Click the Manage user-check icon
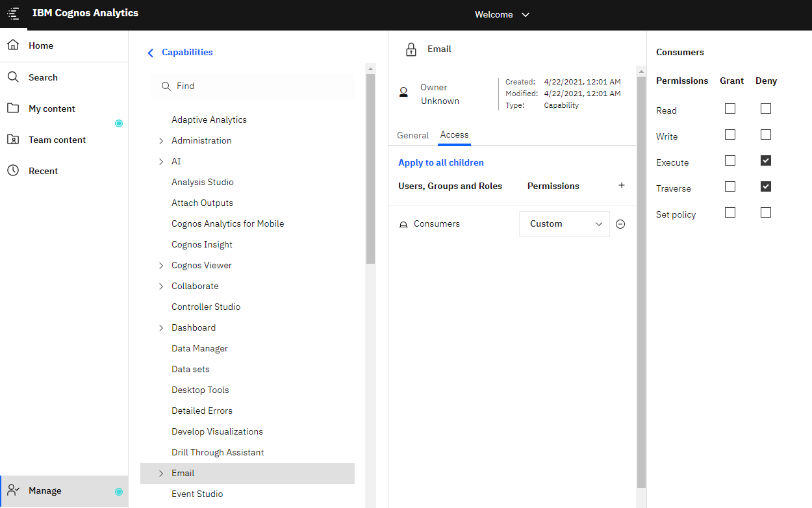This screenshot has height=508, width=812. coord(14,490)
